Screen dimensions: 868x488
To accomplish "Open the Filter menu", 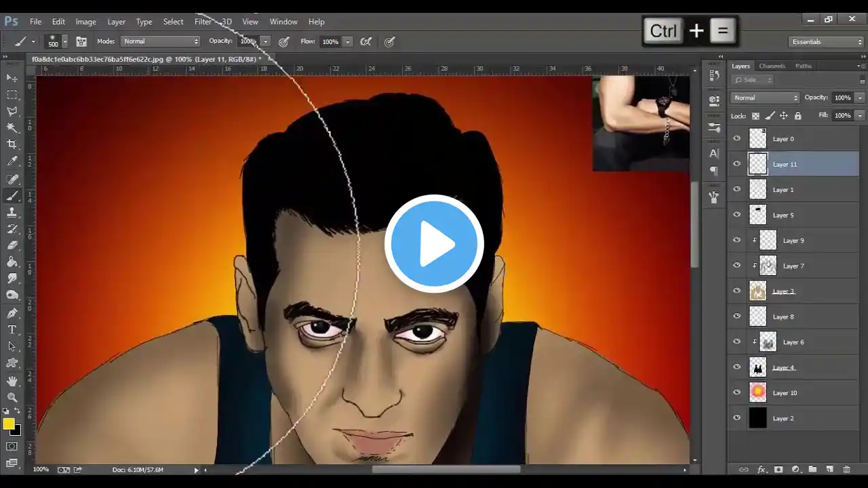I will tap(203, 22).
